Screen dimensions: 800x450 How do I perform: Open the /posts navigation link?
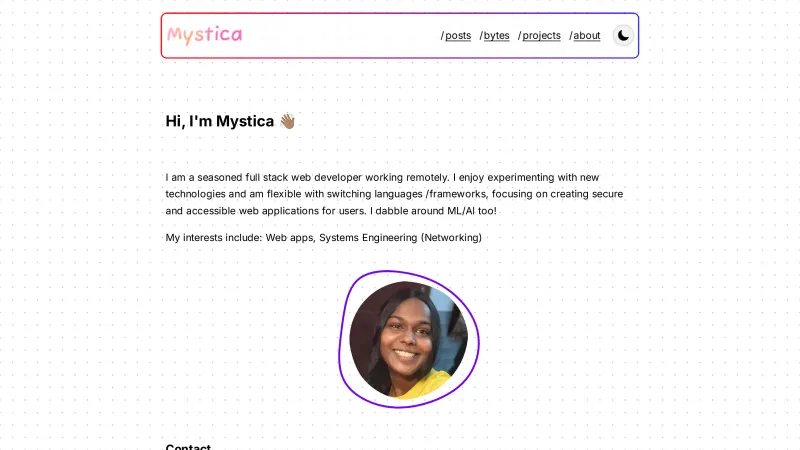(456, 36)
